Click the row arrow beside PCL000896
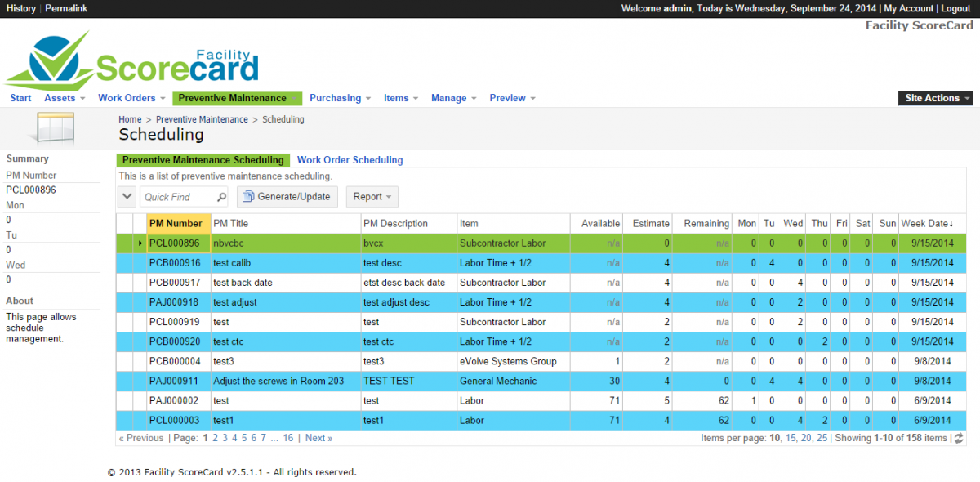Viewport: 980px width, 482px height. coord(140,243)
